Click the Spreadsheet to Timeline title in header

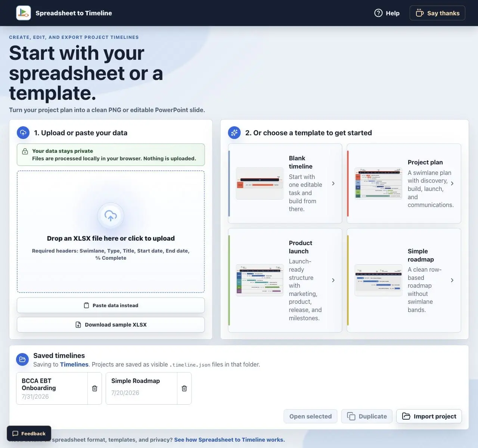click(74, 13)
